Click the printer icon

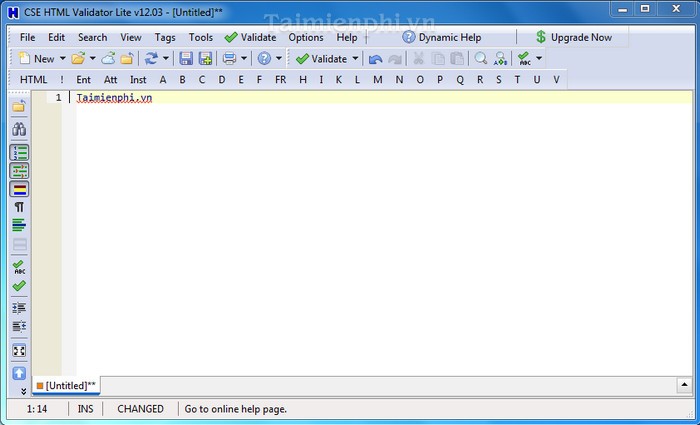[x=229, y=58]
